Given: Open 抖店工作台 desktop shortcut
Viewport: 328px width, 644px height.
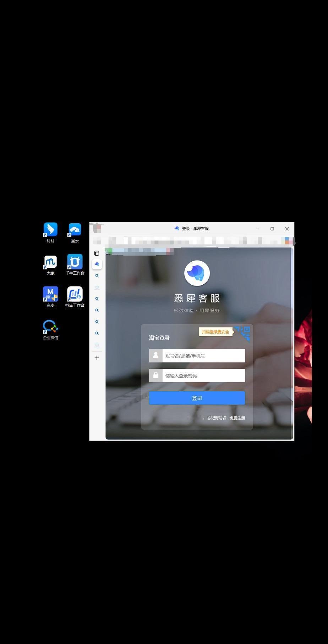Looking at the screenshot, I should [x=75, y=297].
